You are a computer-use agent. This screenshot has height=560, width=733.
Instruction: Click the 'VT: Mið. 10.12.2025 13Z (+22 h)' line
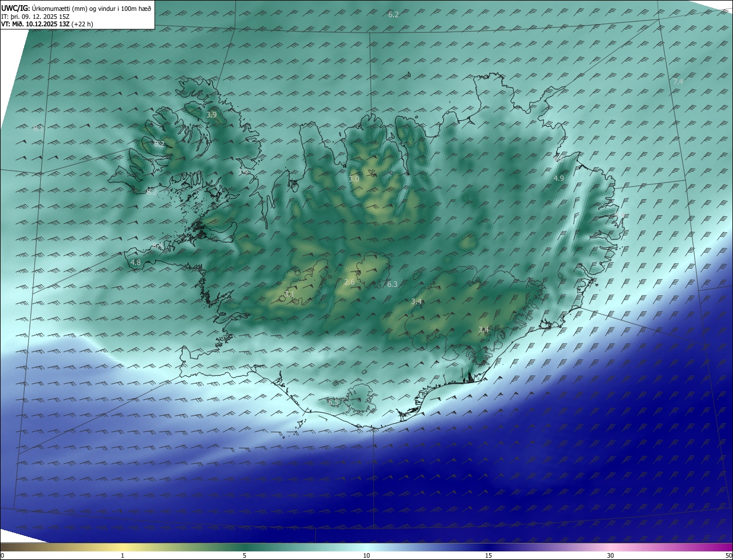tap(48, 24)
